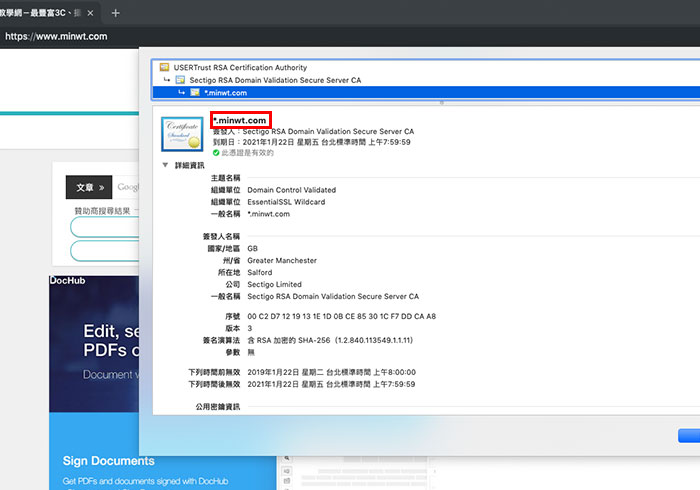Click the USERTrust root certificate icon
The width and height of the screenshot is (700, 490).
[164, 67]
